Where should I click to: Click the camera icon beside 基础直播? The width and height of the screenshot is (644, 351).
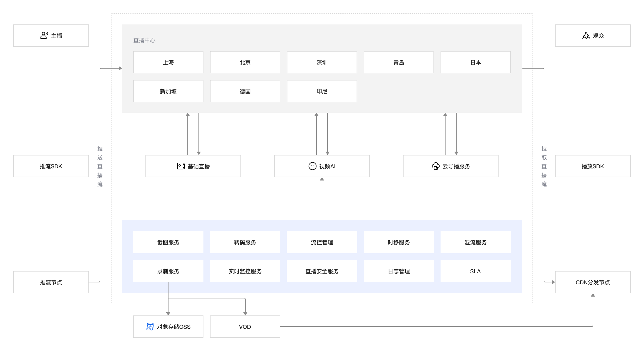(181, 166)
